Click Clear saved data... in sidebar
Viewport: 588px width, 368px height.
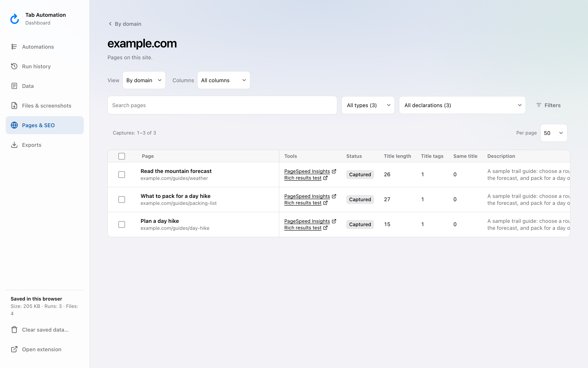45,330
